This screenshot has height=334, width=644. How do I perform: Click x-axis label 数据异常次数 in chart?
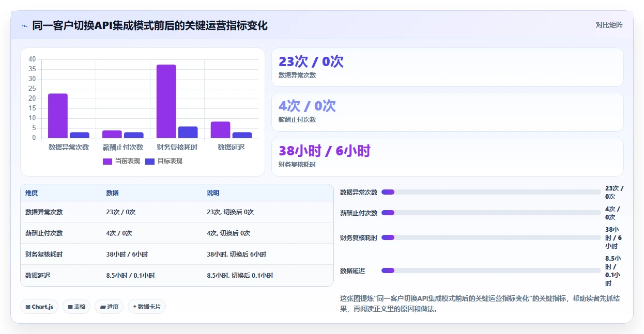click(69, 147)
